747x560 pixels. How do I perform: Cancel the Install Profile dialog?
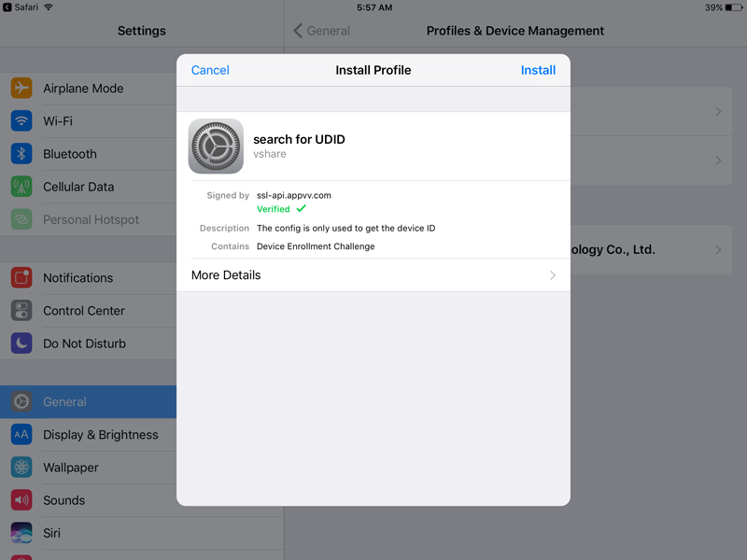pyautogui.click(x=210, y=70)
